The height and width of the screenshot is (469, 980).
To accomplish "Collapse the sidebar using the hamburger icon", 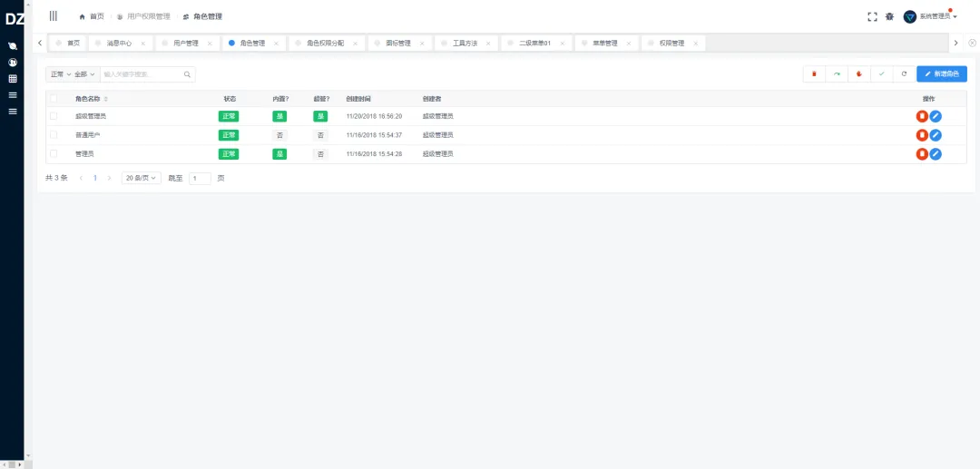I will (x=54, y=16).
